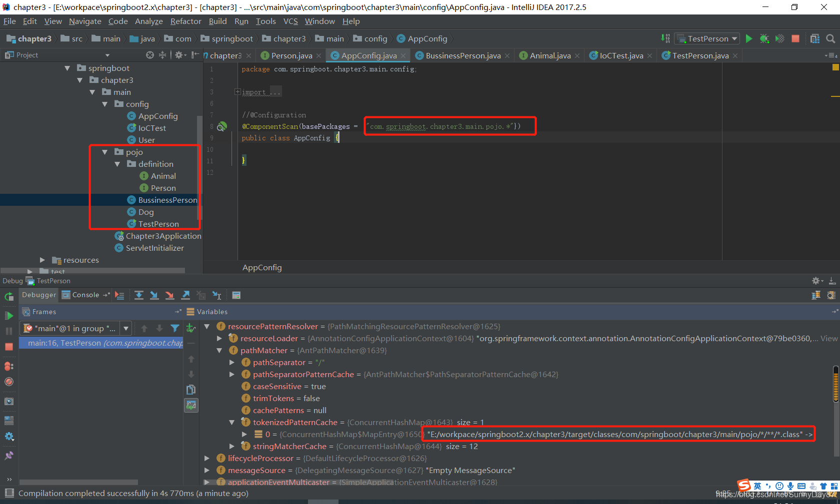Image resolution: width=840 pixels, height=504 pixels.
Task: Run TestPerson with the green Run button
Action: [x=748, y=38]
